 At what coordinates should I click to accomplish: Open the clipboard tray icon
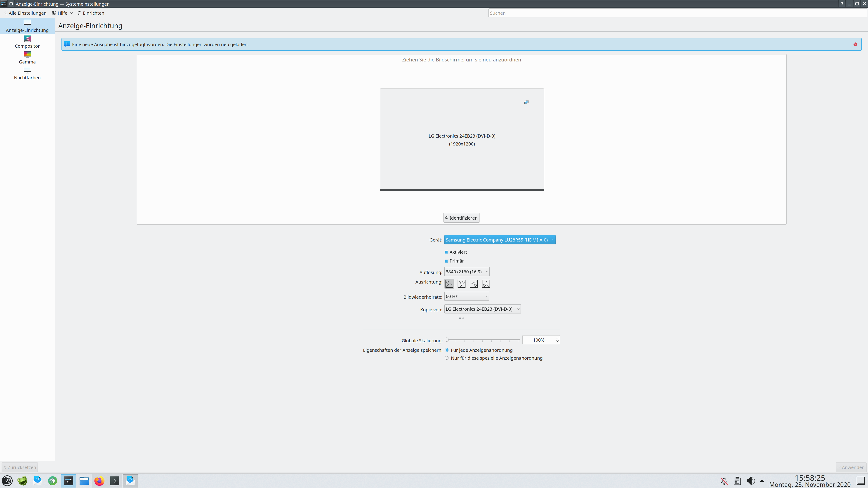point(737,481)
